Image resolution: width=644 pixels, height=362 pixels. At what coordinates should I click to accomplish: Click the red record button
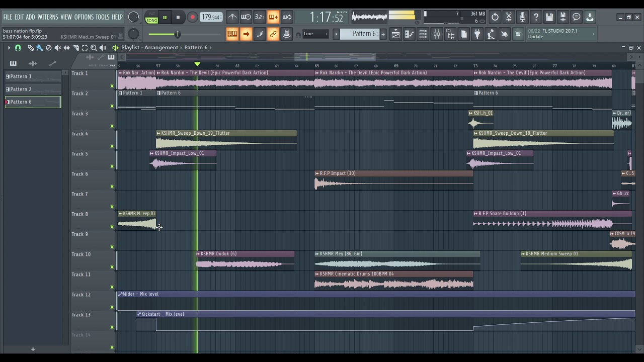click(x=192, y=18)
